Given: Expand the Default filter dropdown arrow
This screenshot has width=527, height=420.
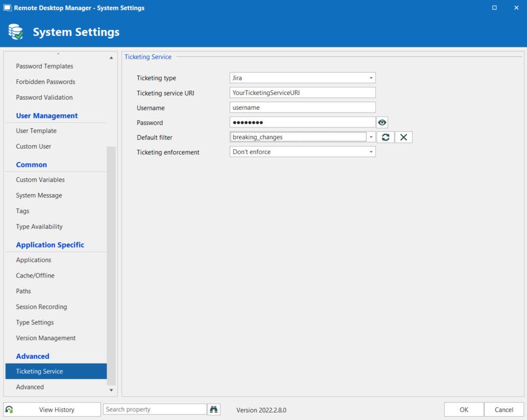Looking at the screenshot, I should [x=371, y=137].
